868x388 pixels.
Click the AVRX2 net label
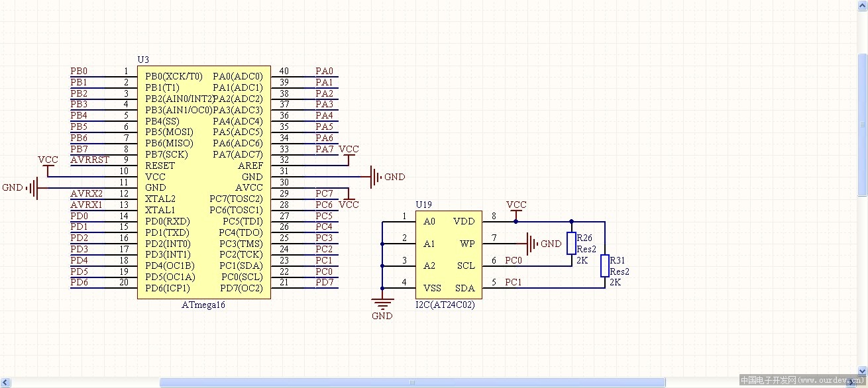point(86,193)
